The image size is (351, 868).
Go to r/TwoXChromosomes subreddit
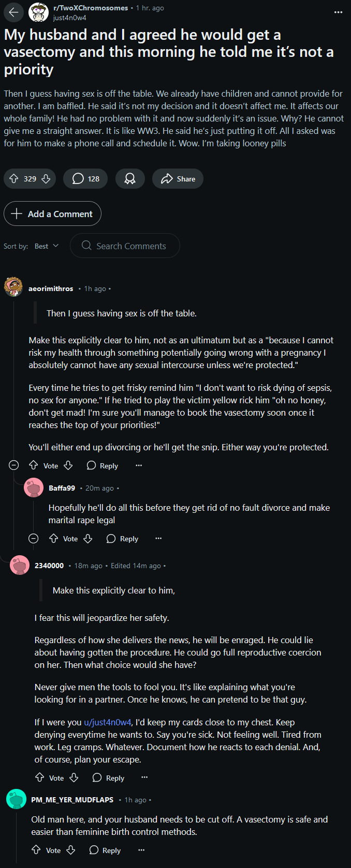click(91, 8)
